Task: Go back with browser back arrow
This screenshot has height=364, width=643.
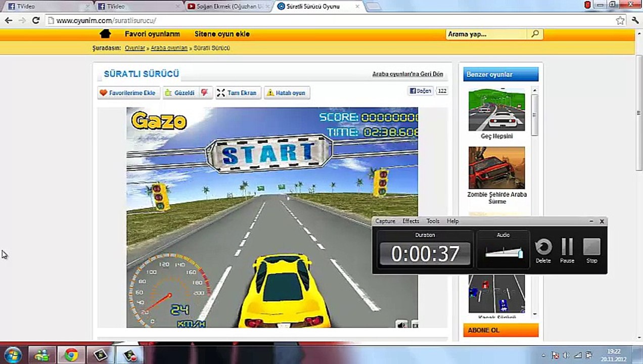Action: pyautogui.click(x=9, y=20)
